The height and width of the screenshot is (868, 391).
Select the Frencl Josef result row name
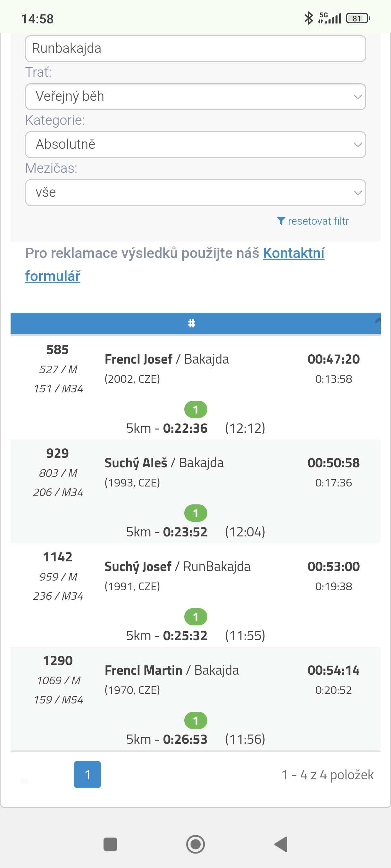(x=139, y=359)
